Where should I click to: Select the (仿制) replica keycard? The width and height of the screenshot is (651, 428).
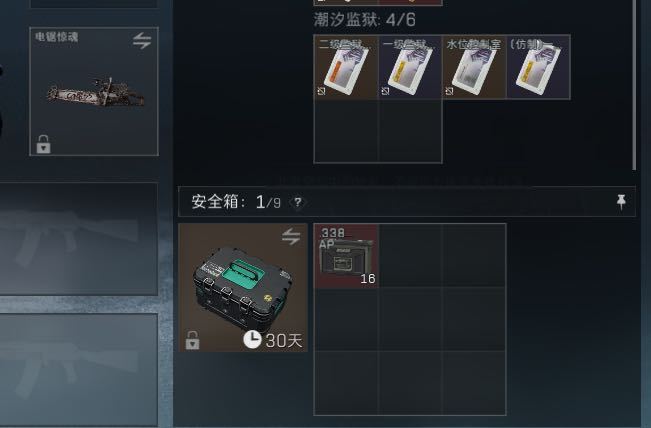click(x=538, y=67)
